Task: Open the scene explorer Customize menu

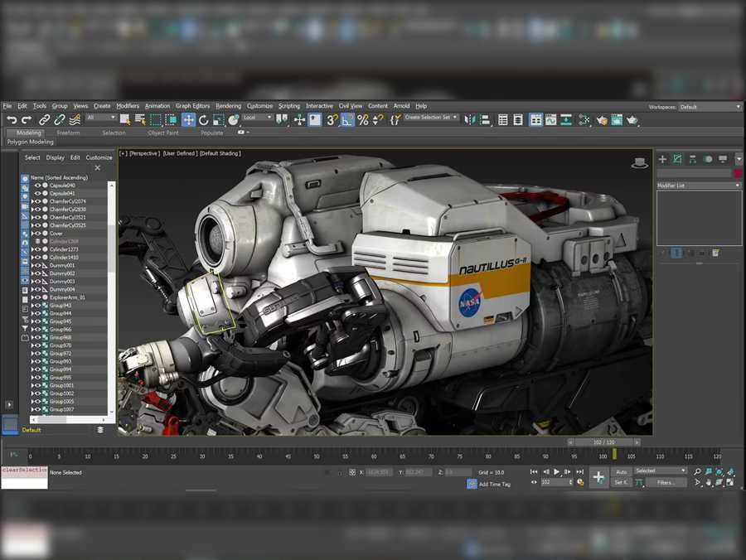Action: click(x=99, y=157)
